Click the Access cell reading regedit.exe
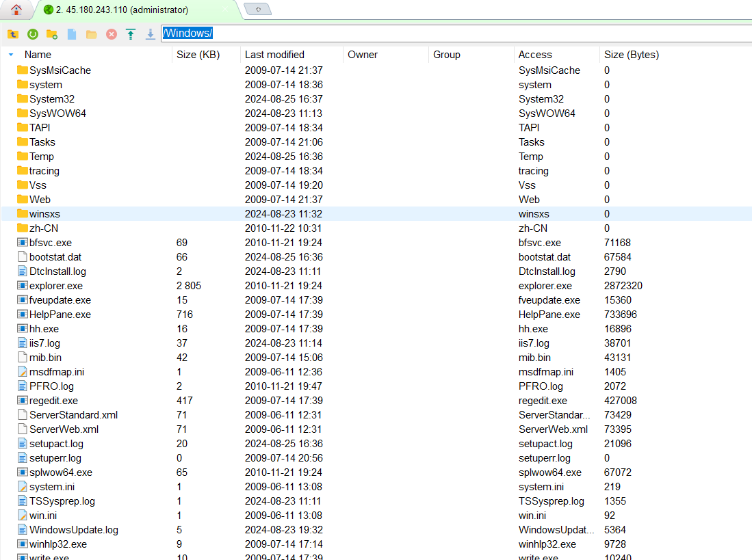 (543, 401)
